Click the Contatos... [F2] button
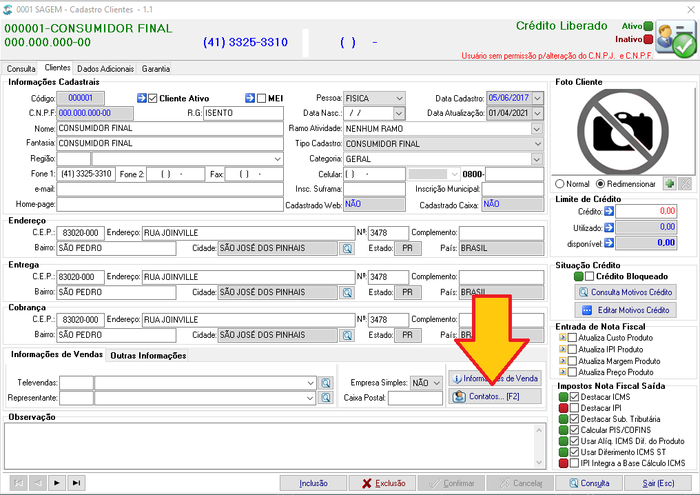The width and height of the screenshot is (700, 495). (x=495, y=396)
